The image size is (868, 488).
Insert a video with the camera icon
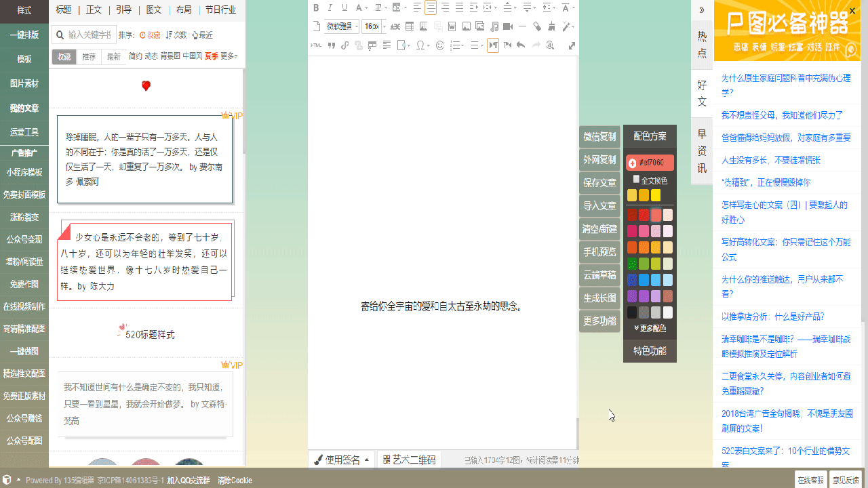point(508,27)
